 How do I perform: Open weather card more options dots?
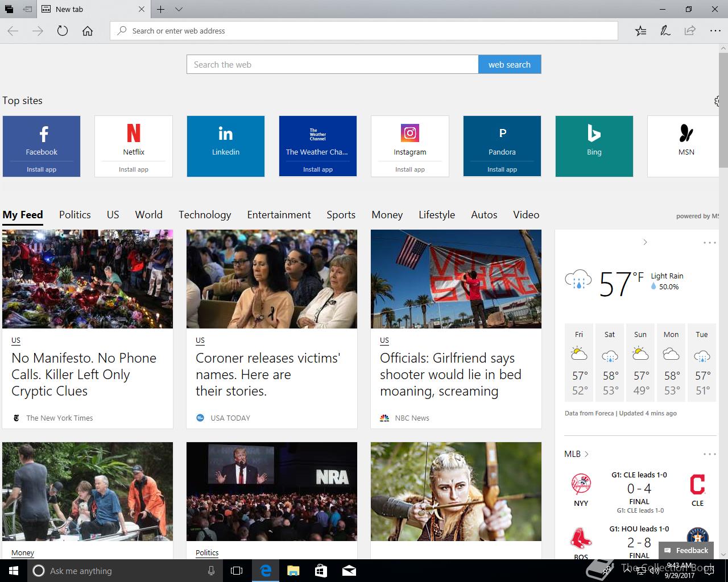tap(709, 243)
